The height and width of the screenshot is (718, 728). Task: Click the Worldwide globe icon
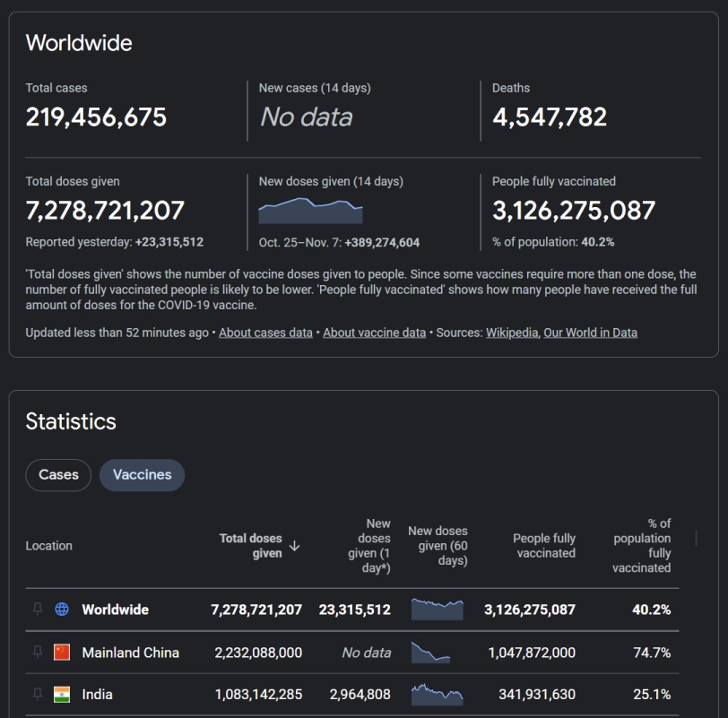62,609
